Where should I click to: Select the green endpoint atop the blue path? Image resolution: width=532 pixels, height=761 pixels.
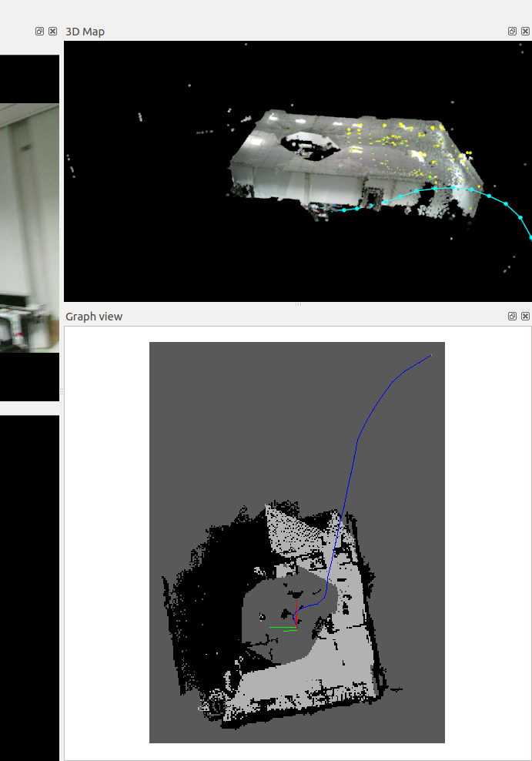(x=431, y=355)
